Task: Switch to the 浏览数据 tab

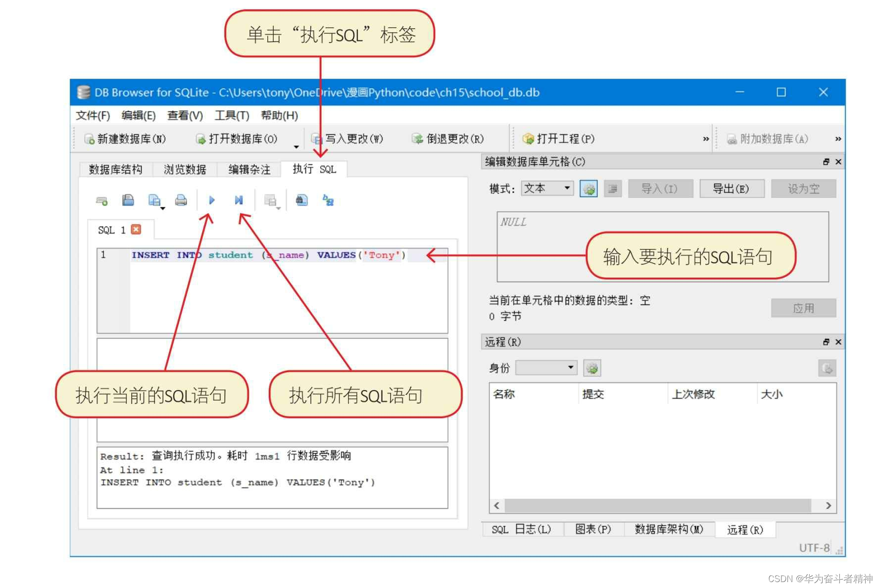Action: [x=185, y=169]
